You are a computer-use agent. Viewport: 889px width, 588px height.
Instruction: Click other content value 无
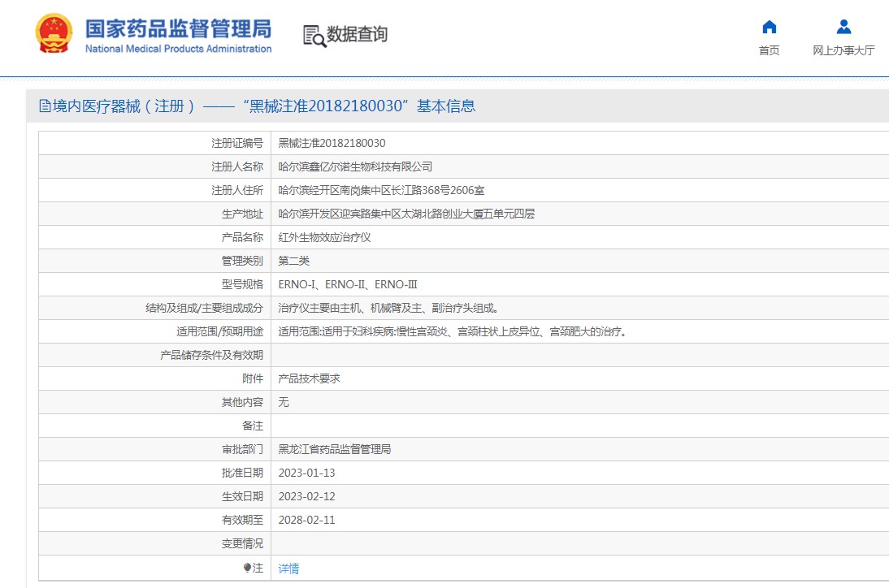coord(284,402)
